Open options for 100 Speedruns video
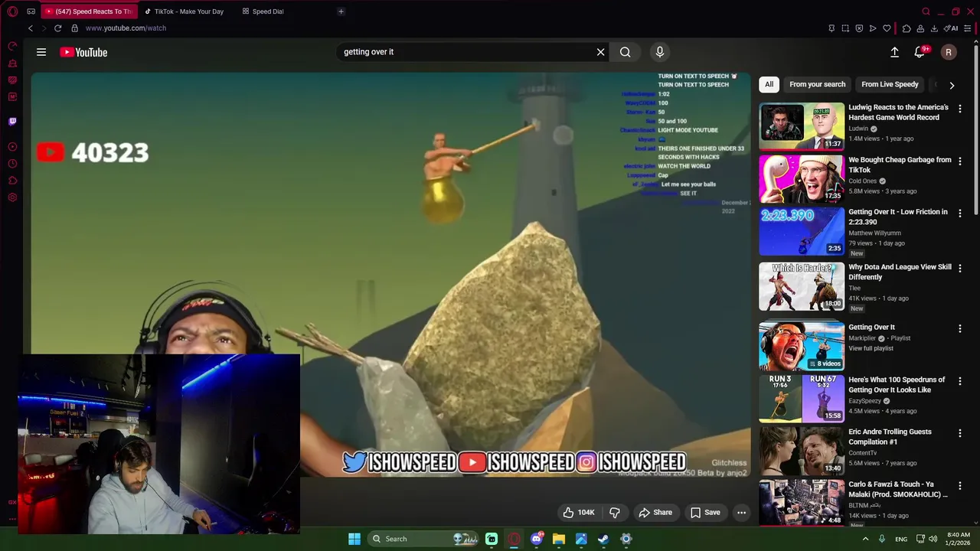This screenshot has height=551, width=980. click(959, 381)
